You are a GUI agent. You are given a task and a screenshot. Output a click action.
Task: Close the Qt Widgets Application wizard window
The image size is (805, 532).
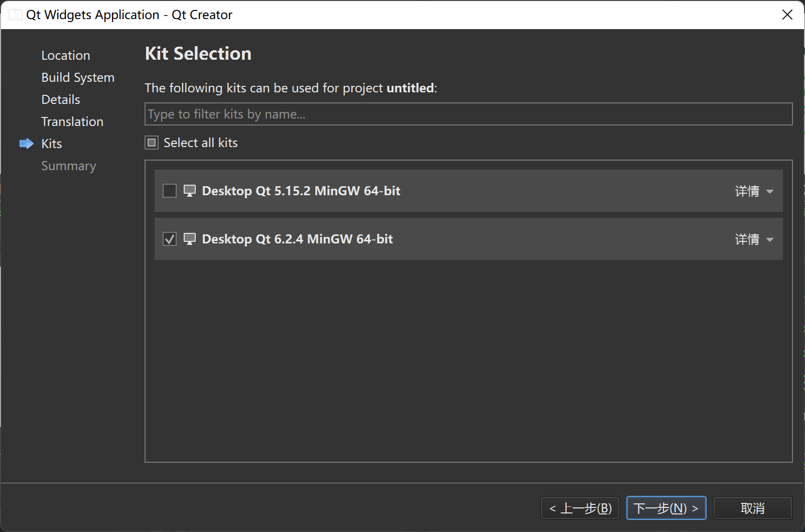787,15
